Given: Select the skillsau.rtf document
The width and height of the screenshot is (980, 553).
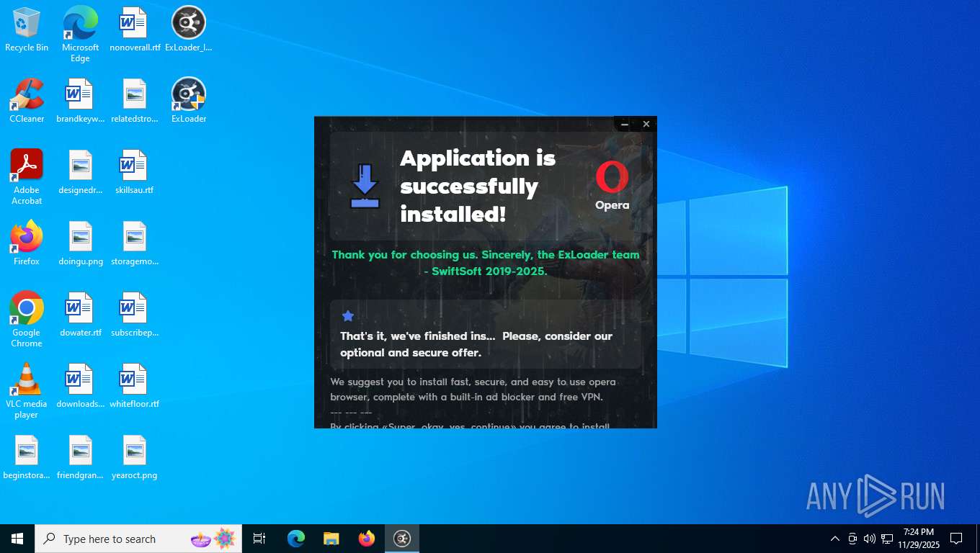Looking at the screenshot, I should click(x=135, y=172).
